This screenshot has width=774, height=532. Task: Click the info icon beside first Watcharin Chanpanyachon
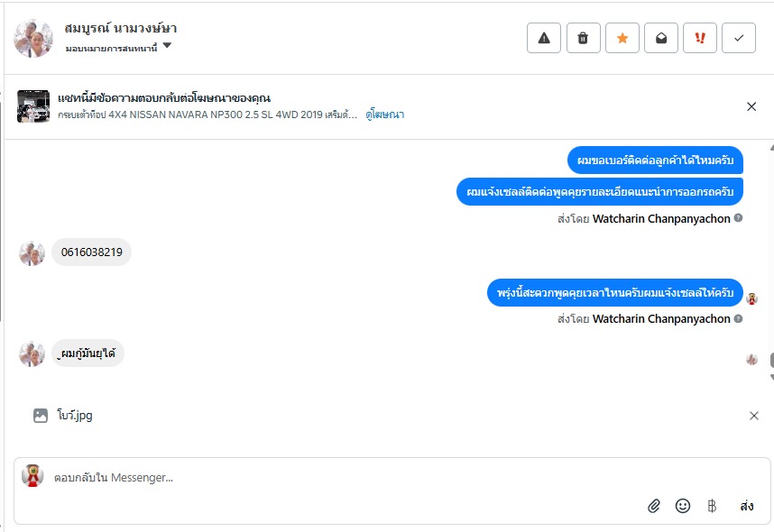[738, 218]
